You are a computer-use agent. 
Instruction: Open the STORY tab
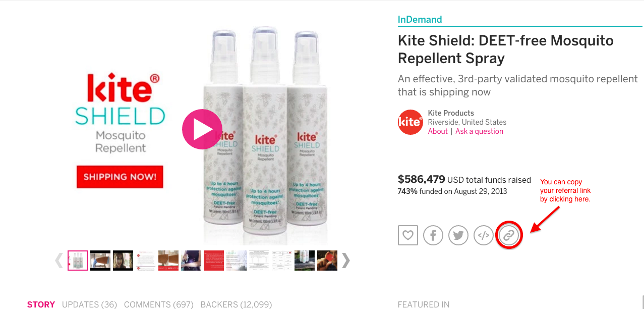coord(41,304)
